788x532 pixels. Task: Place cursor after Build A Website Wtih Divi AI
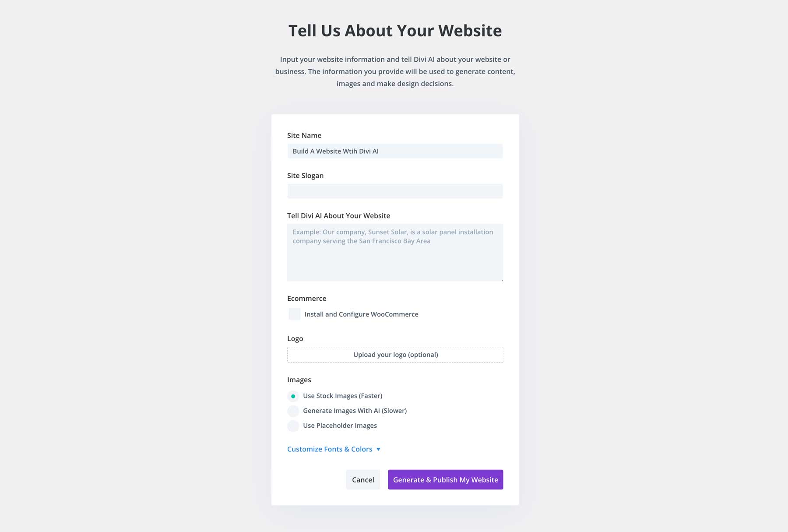tap(379, 151)
